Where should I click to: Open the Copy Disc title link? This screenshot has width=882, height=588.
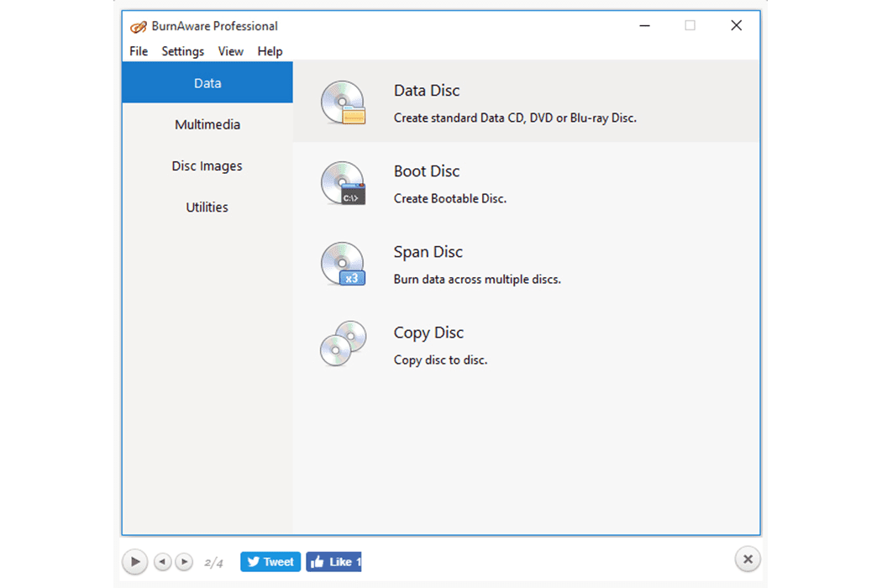tap(428, 333)
